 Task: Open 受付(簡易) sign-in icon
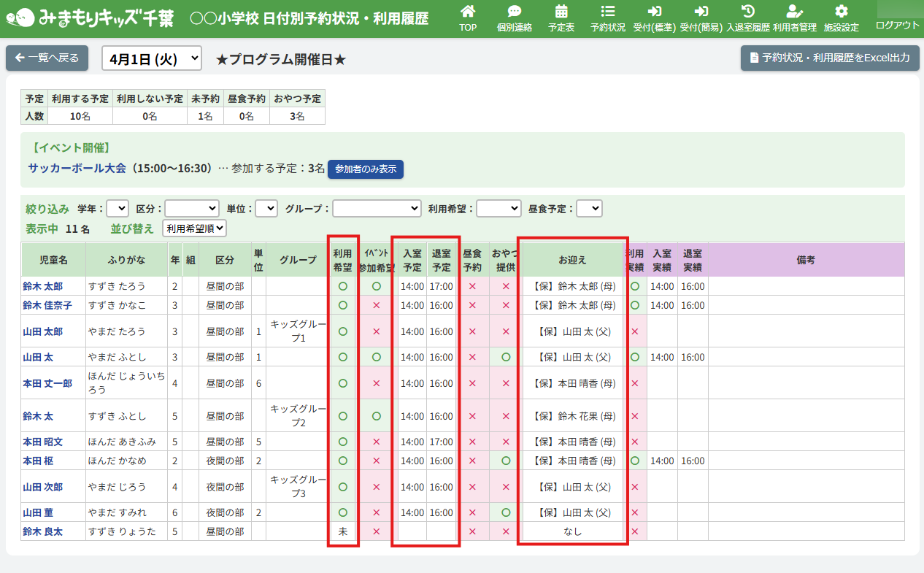[701, 12]
